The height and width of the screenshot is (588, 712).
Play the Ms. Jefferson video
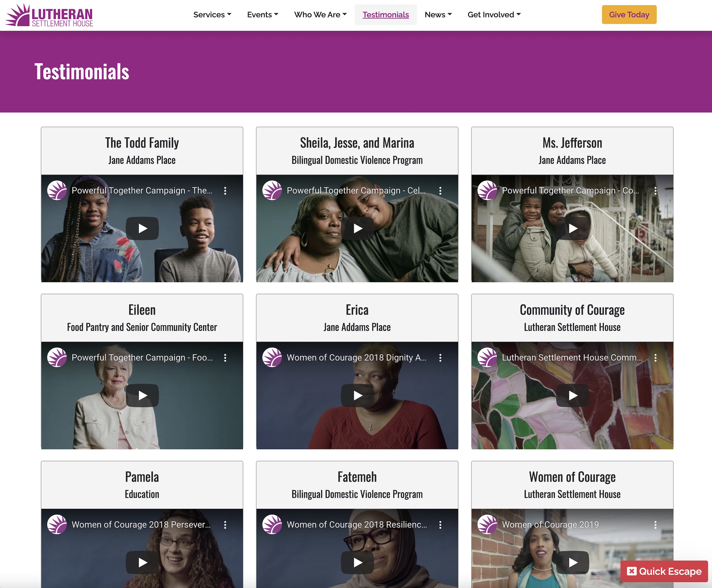(572, 229)
